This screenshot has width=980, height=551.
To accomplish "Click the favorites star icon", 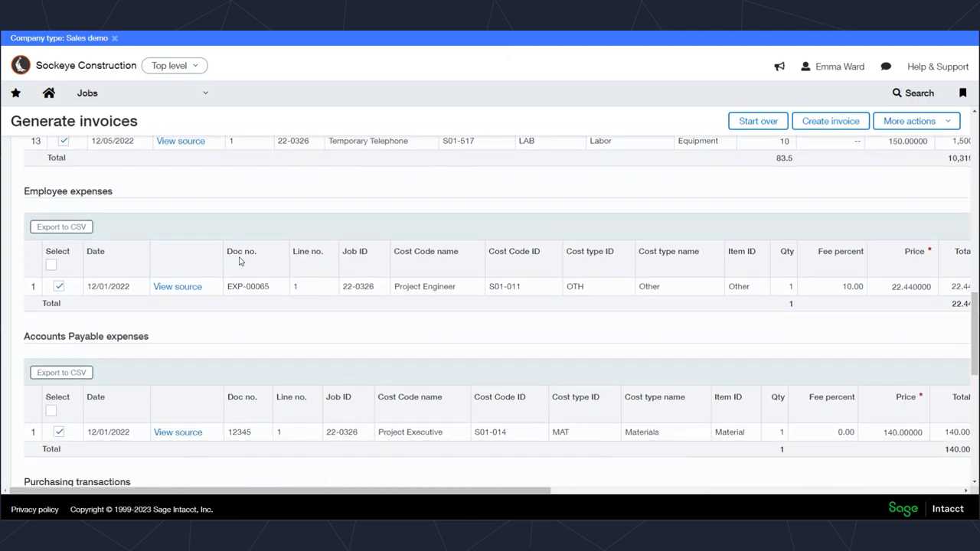I will [x=15, y=93].
